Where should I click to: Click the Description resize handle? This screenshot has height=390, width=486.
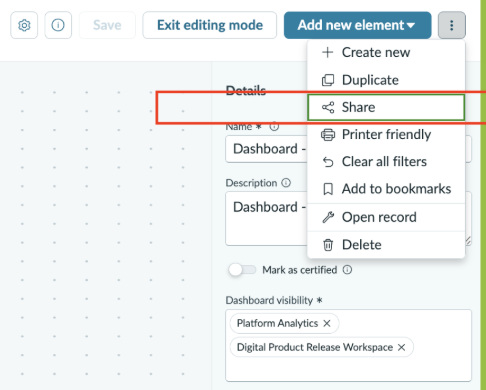point(468,241)
